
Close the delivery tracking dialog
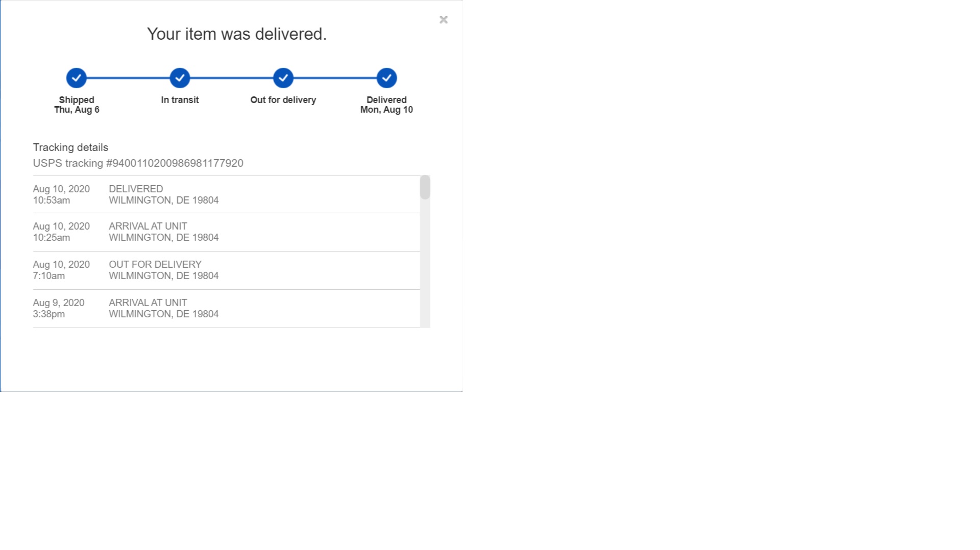click(x=444, y=20)
